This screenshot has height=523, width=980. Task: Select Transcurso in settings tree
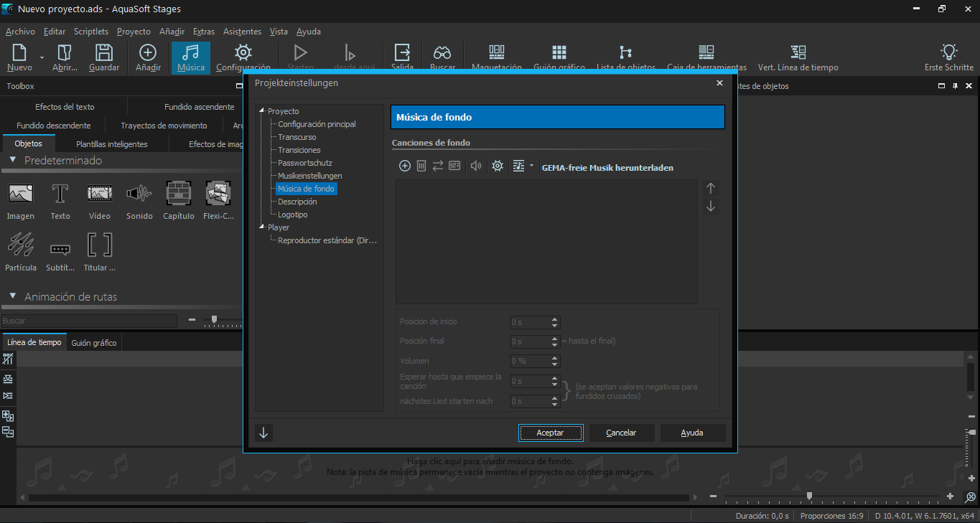[x=297, y=137]
